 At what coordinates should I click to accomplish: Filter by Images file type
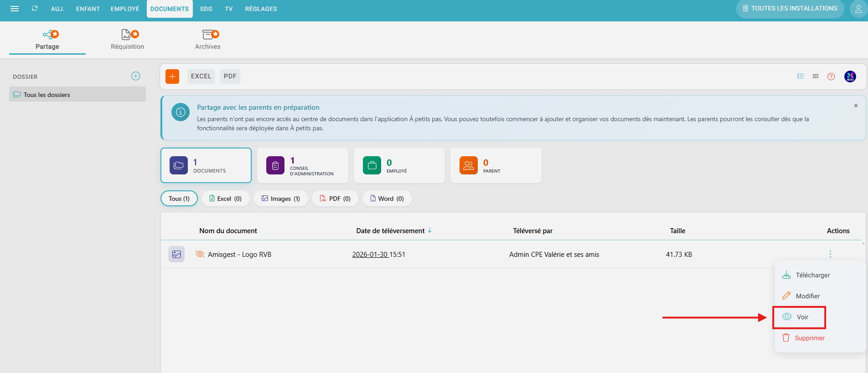point(281,199)
